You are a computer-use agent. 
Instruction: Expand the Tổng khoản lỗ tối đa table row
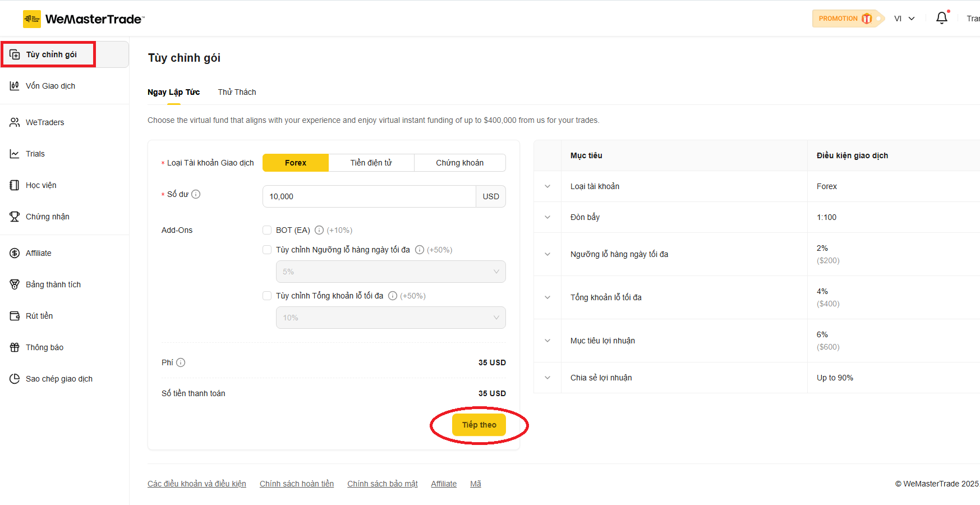pos(547,297)
